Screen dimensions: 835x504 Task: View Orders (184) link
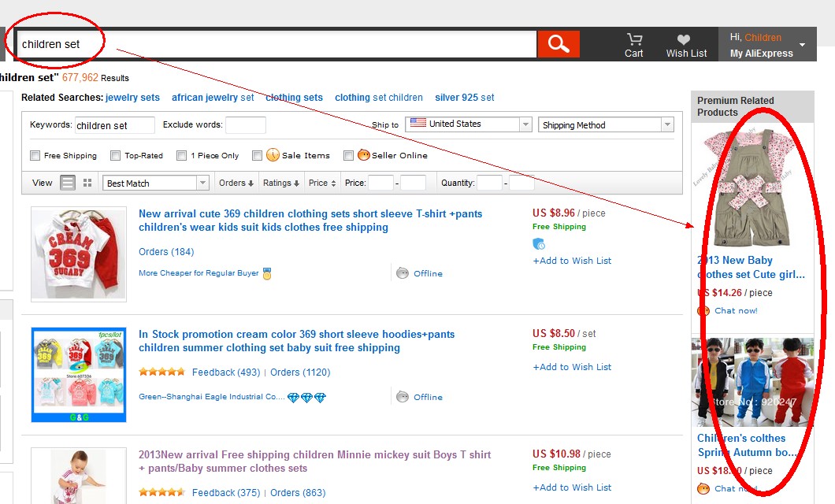click(x=167, y=252)
